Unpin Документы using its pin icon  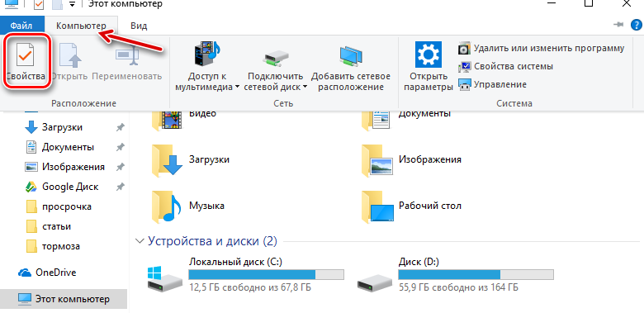(121, 147)
